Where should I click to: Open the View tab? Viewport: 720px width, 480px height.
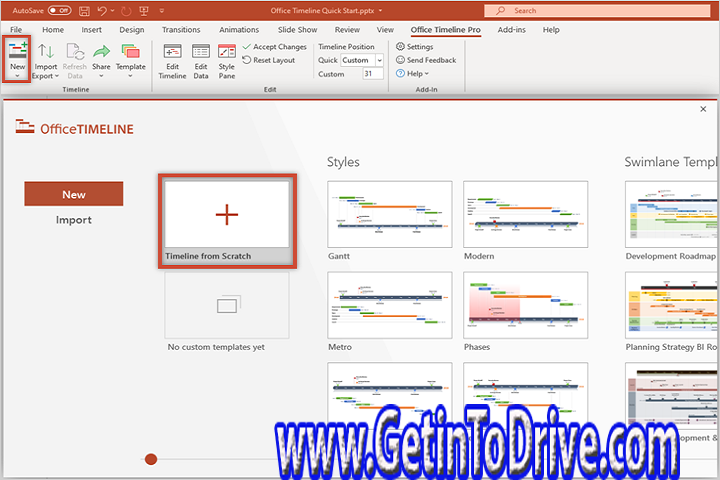click(x=385, y=30)
